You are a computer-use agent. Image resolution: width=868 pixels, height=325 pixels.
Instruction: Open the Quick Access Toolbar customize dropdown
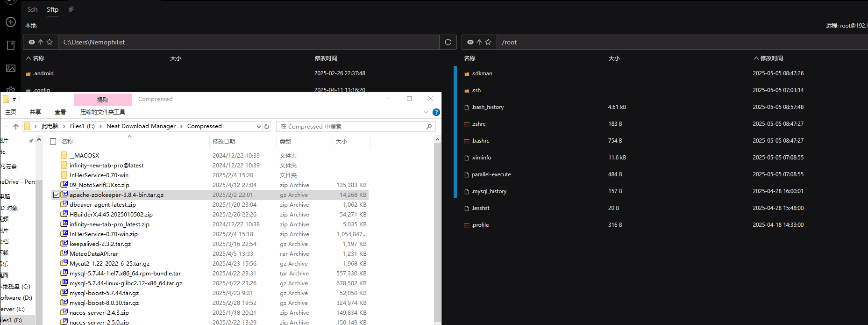[x=14, y=99]
